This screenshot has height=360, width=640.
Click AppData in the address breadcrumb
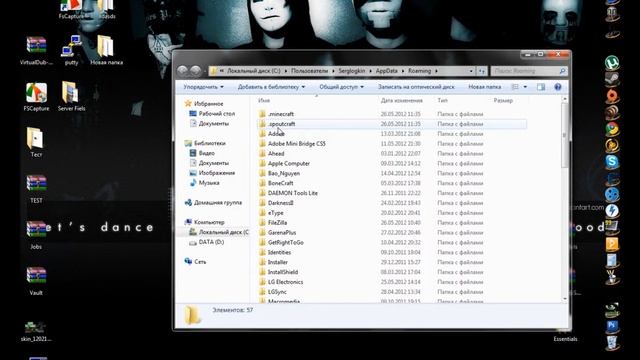pyautogui.click(x=387, y=71)
